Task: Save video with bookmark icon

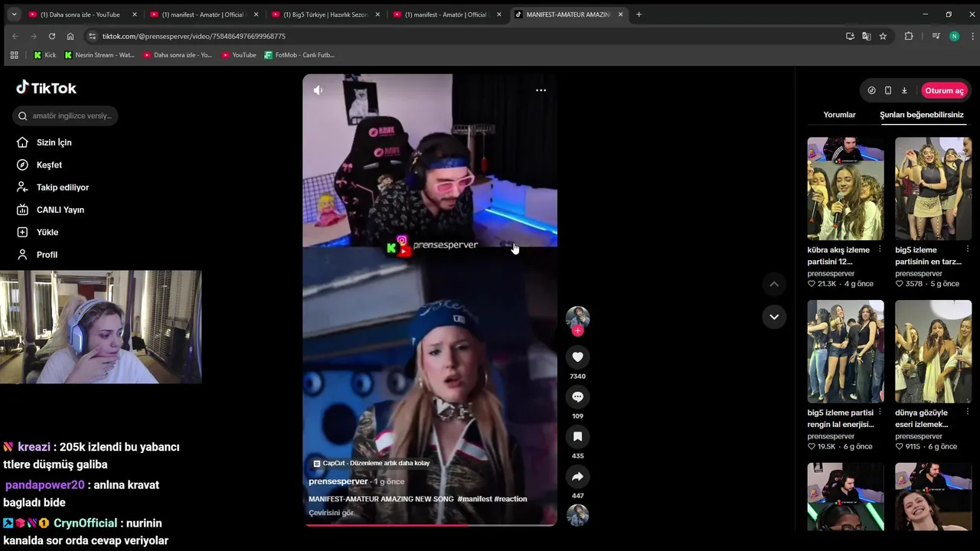Action: pos(577,436)
